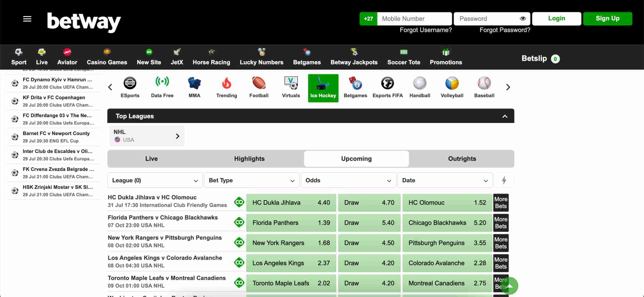Image resolution: width=644 pixels, height=297 pixels.
Task: Select MMA sport category
Action: pos(194,88)
